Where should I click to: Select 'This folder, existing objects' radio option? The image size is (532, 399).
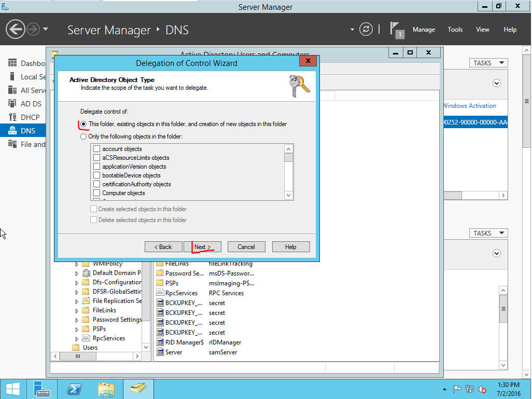(83, 125)
